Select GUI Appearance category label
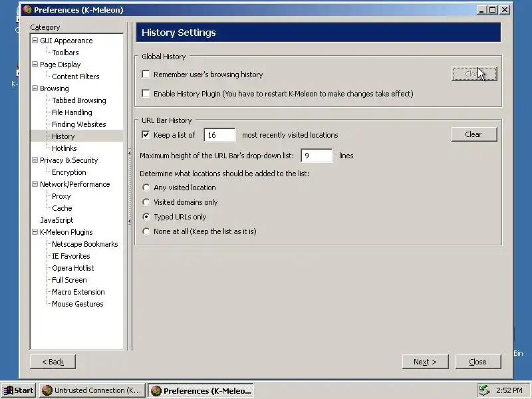This screenshot has height=399, width=532. (66, 41)
